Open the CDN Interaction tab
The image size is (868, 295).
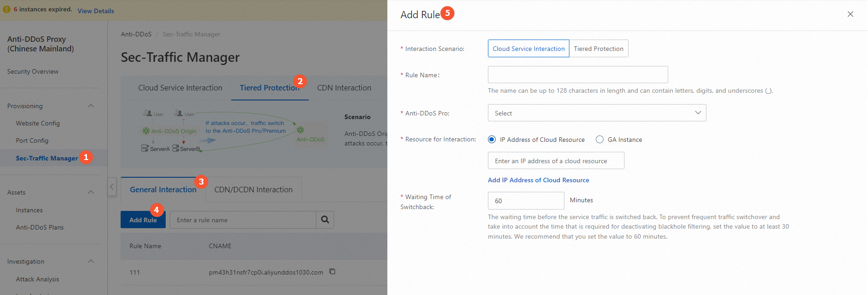pyautogui.click(x=344, y=88)
